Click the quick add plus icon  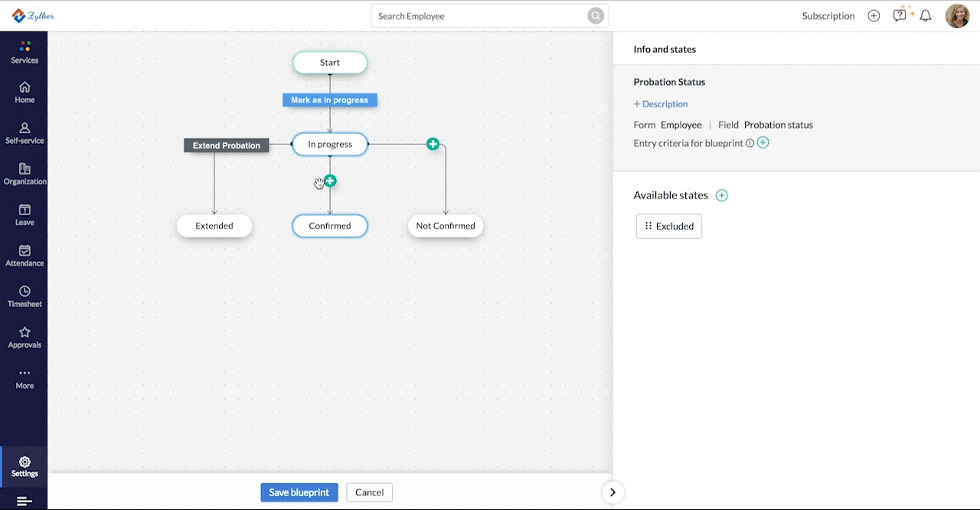coord(874,15)
